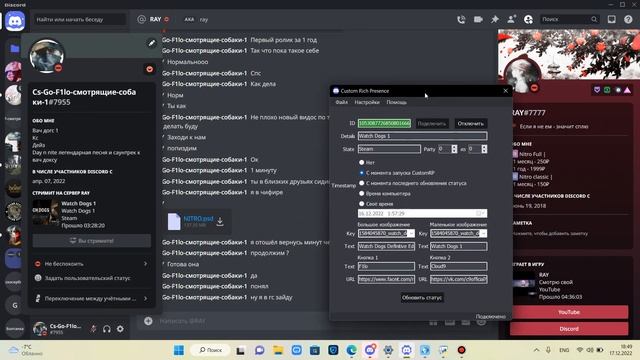
Task: Open the large image Key dropdown
Action: (x=411, y=233)
